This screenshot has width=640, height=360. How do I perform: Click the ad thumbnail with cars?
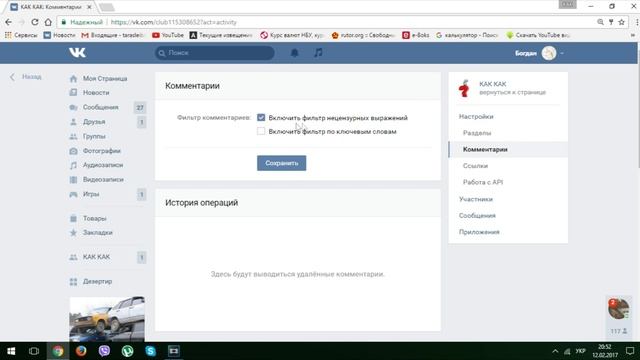(107, 319)
